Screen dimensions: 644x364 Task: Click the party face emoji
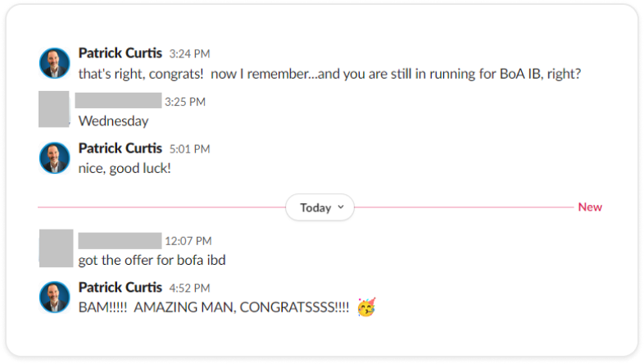367,308
